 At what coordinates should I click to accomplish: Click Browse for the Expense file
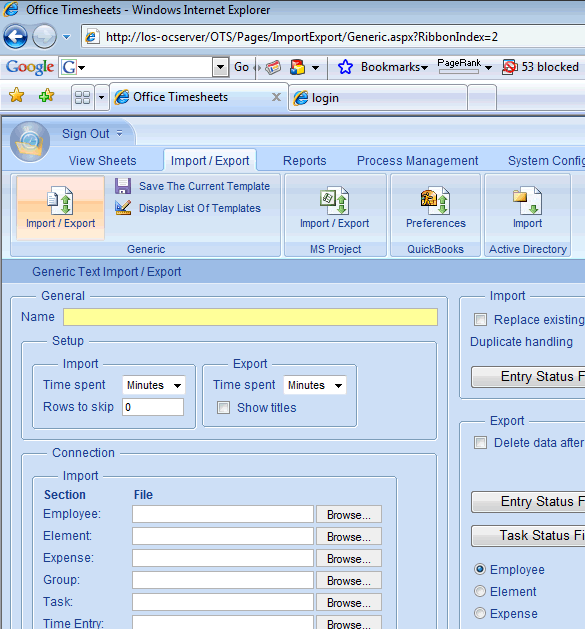[x=349, y=558]
